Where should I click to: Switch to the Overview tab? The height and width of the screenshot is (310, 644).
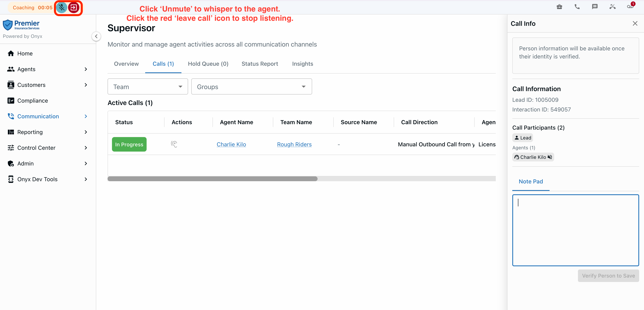[126, 64]
